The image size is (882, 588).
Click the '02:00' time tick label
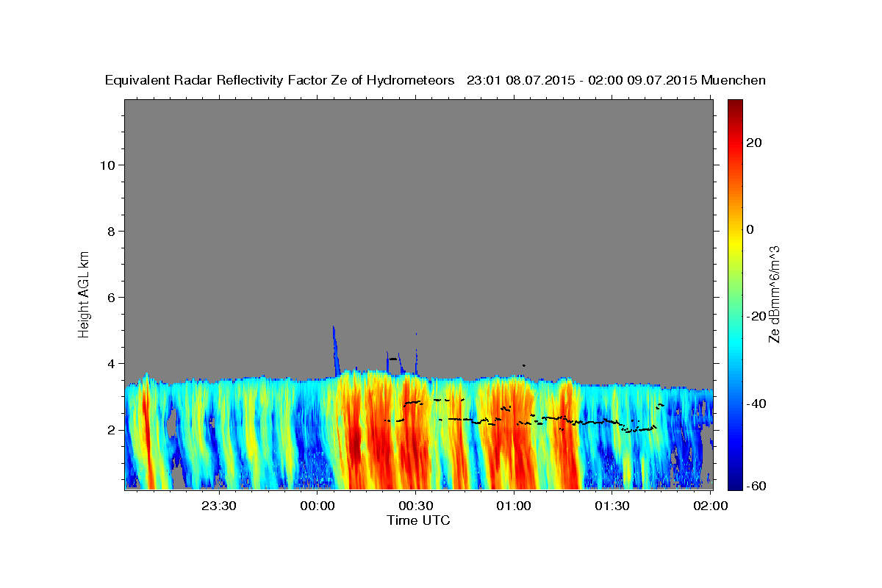point(711,506)
